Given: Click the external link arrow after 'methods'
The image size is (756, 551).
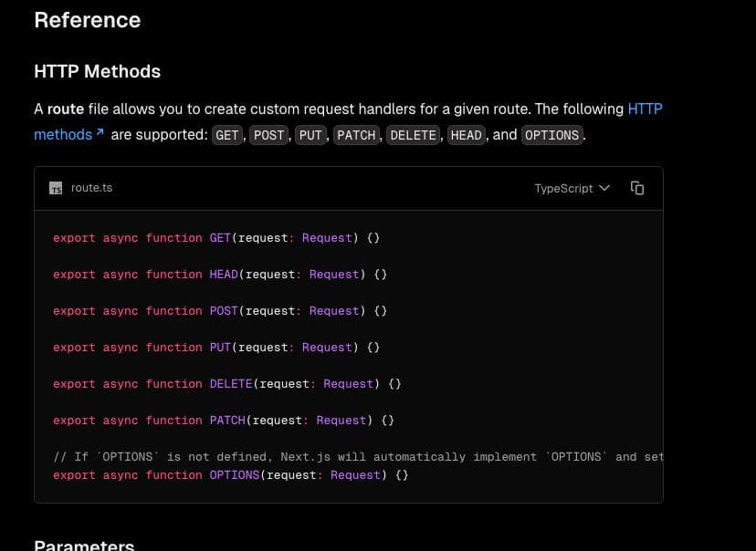Looking at the screenshot, I should [100, 133].
